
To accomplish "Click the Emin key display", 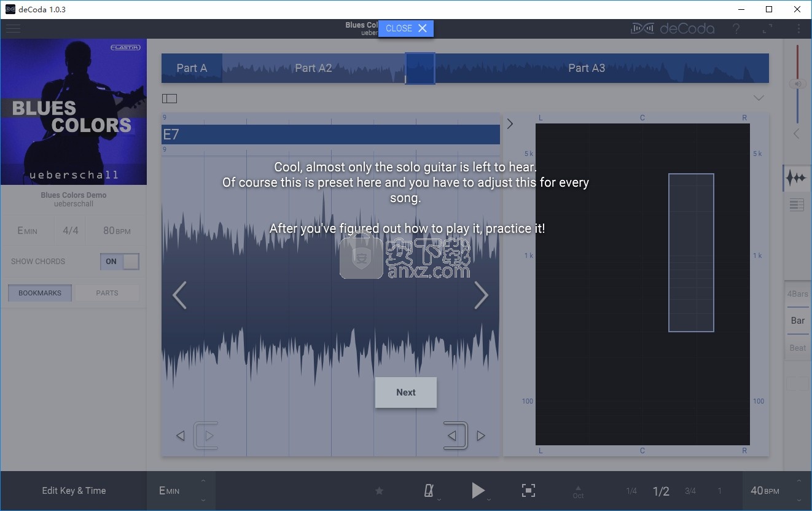I will (x=27, y=231).
